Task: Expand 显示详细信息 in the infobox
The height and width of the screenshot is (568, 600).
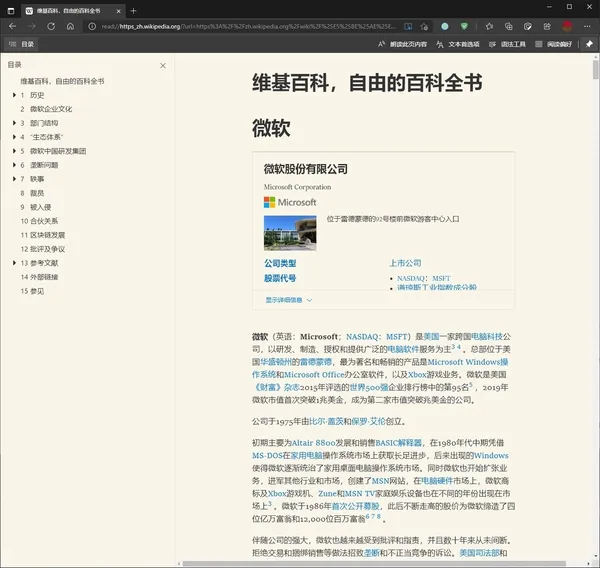Action: click(x=289, y=299)
